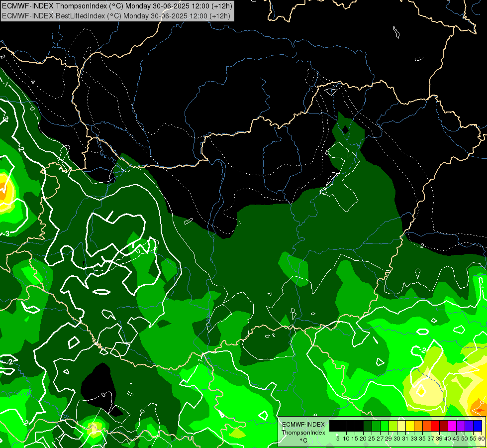Click the legend tick label 35

point(422,439)
